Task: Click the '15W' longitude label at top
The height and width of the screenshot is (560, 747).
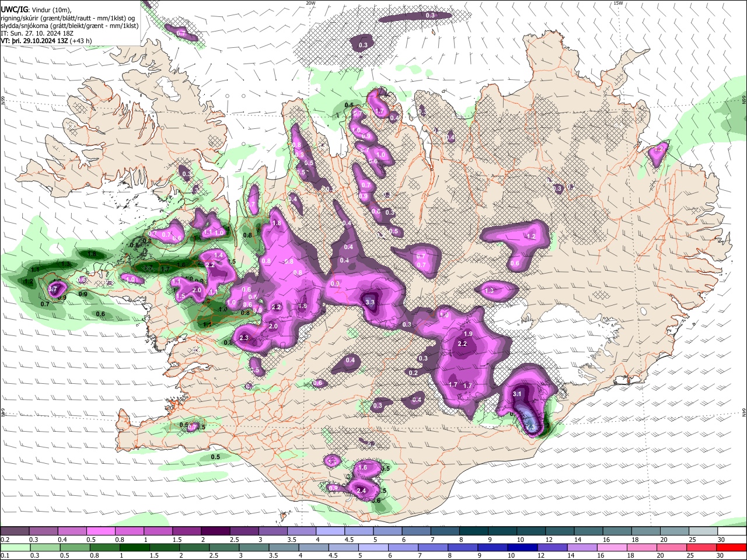Action: 617,3
